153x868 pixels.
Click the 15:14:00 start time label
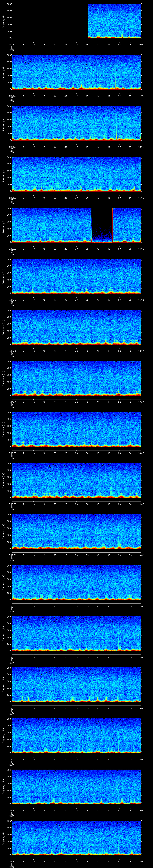(12, 300)
